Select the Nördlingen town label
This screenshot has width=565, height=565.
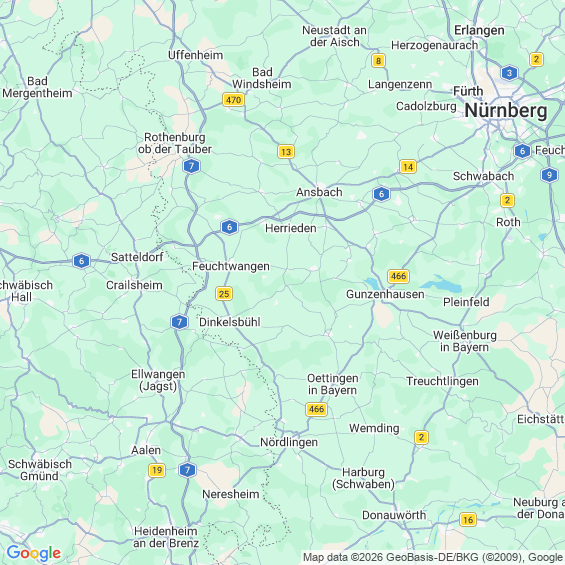(x=289, y=442)
